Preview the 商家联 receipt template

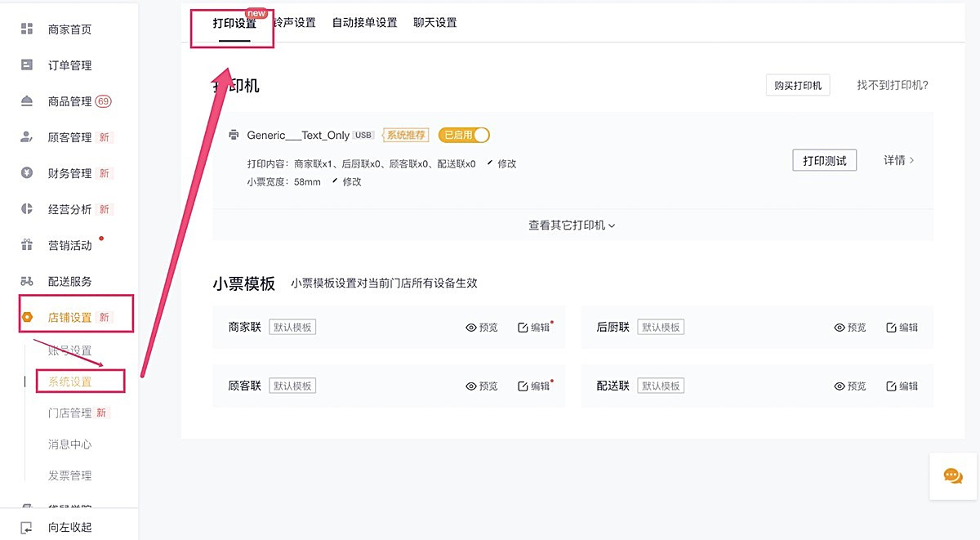[x=482, y=328]
